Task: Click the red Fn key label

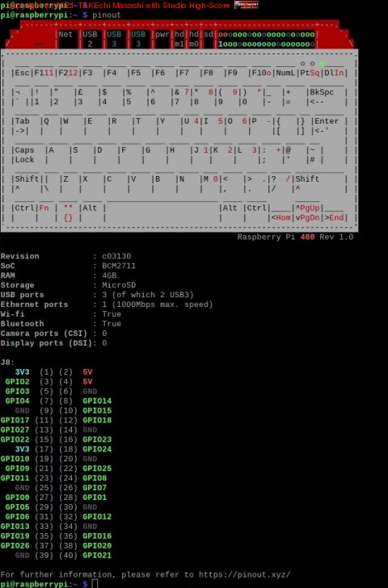Action: (x=44, y=208)
